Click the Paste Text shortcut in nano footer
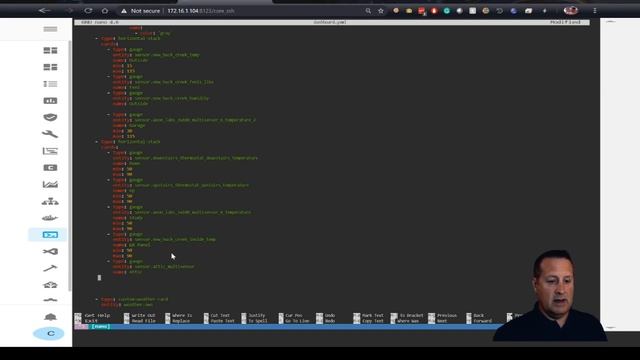This screenshot has width=640, height=360. [222, 321]
